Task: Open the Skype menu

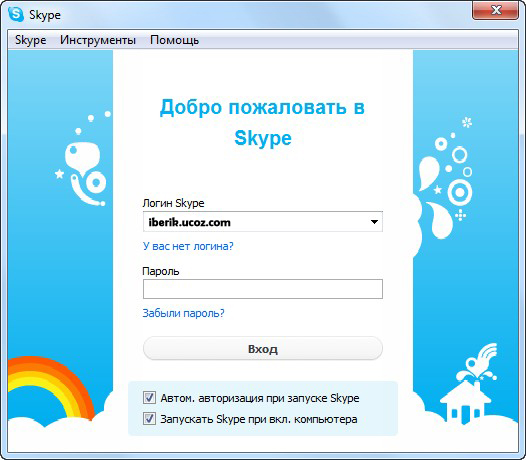Action: click(31, 40)
